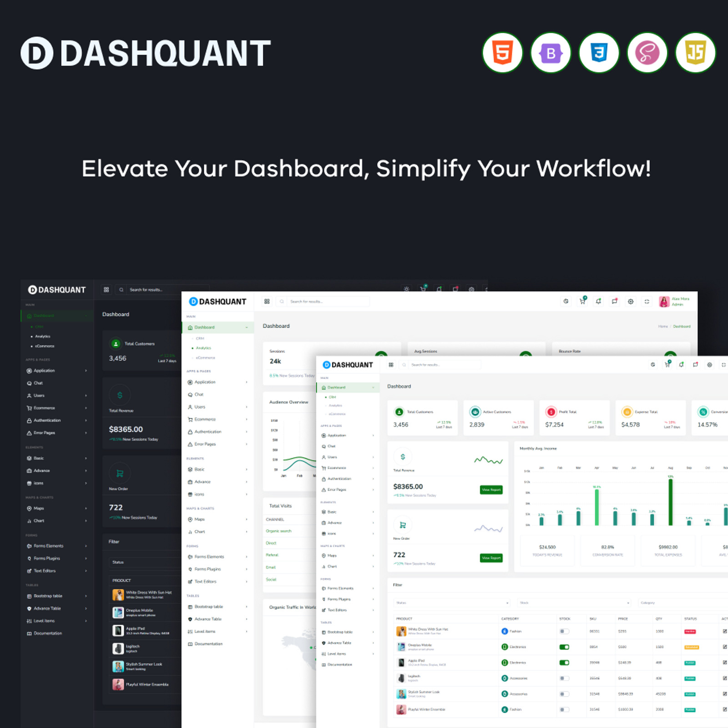Disable stock switch for Oneplus Mobile row
This screenshot has height=728, width=728.
(564, 647)
